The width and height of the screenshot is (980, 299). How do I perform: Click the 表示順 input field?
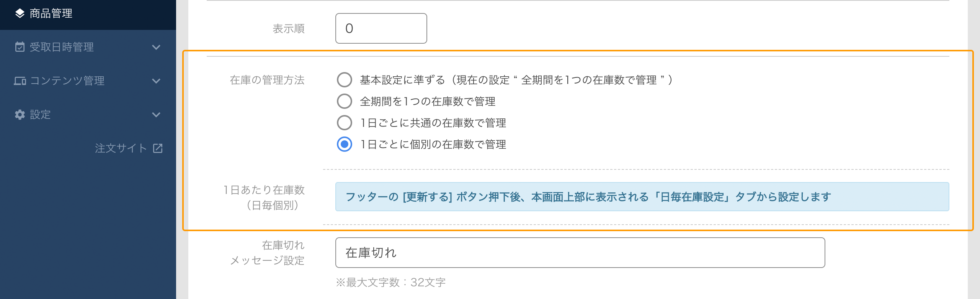coord(380,28)
